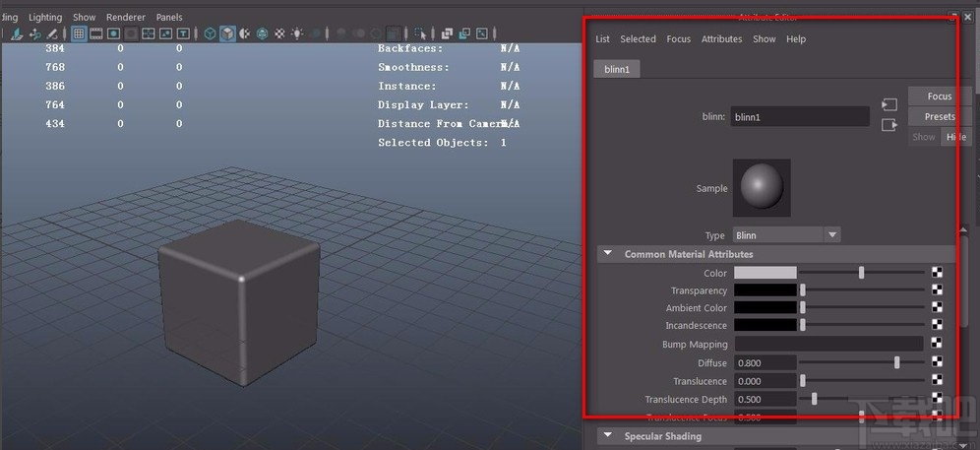Toggle depth of field icon
The image size is (980, 450).
coord(394,33)
